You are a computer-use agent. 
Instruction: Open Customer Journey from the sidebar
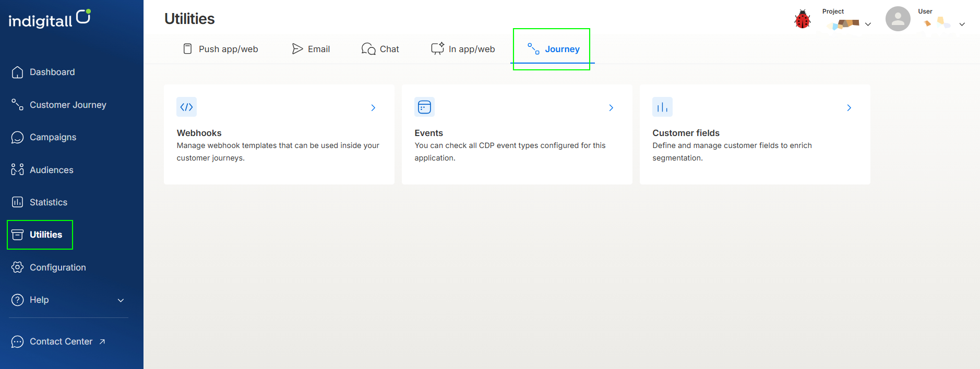pyautogui.click(x=68, y=105)
